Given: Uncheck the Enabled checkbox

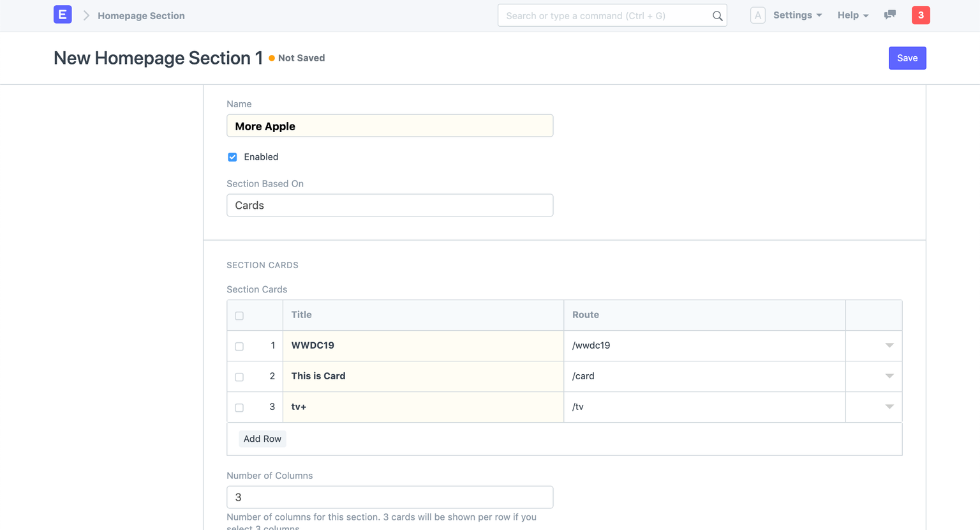Looking at the screenshot, I should pyautogui.click(x=232, y=156).
